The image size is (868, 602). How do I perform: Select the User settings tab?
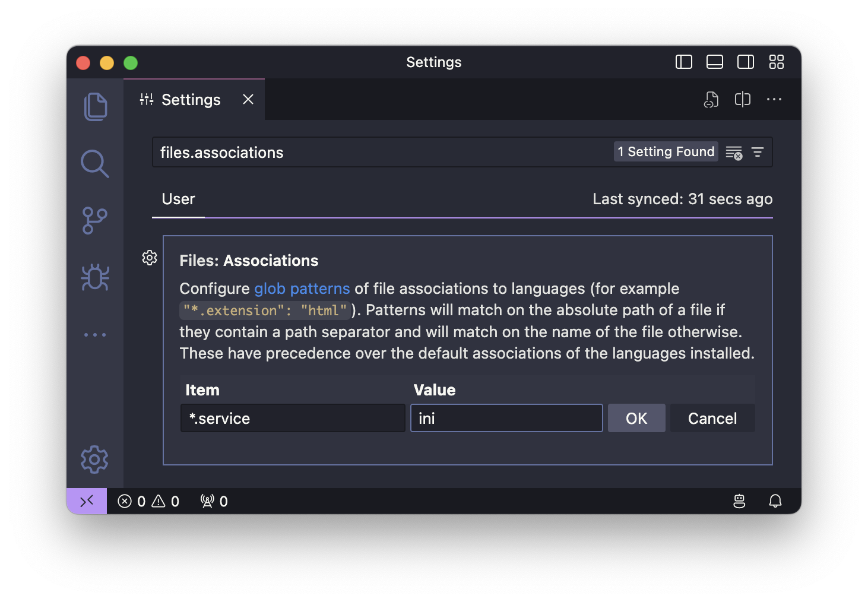pos(178,199)
